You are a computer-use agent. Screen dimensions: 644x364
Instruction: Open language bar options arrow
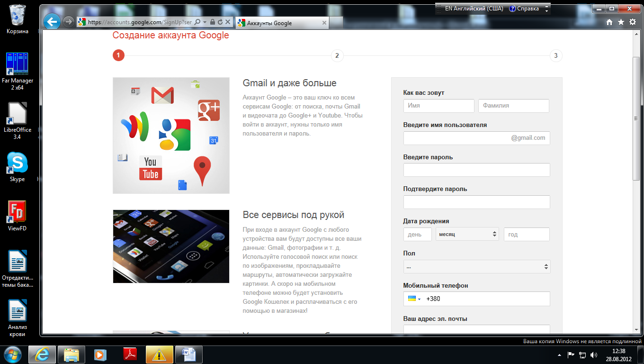click(547, 11)
